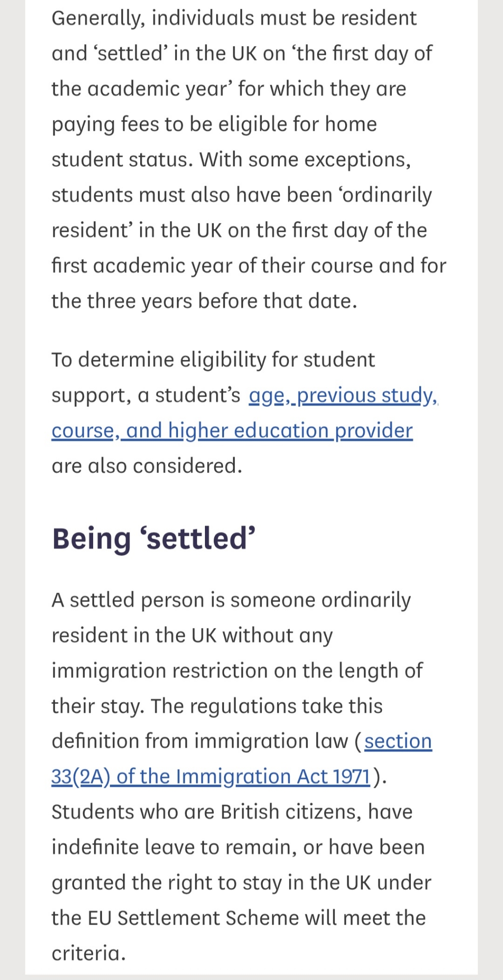The height and width of the screenshot is (980, 503).
Task: Click the 'resident in the UK without any' line
Action: pos(192,635)
